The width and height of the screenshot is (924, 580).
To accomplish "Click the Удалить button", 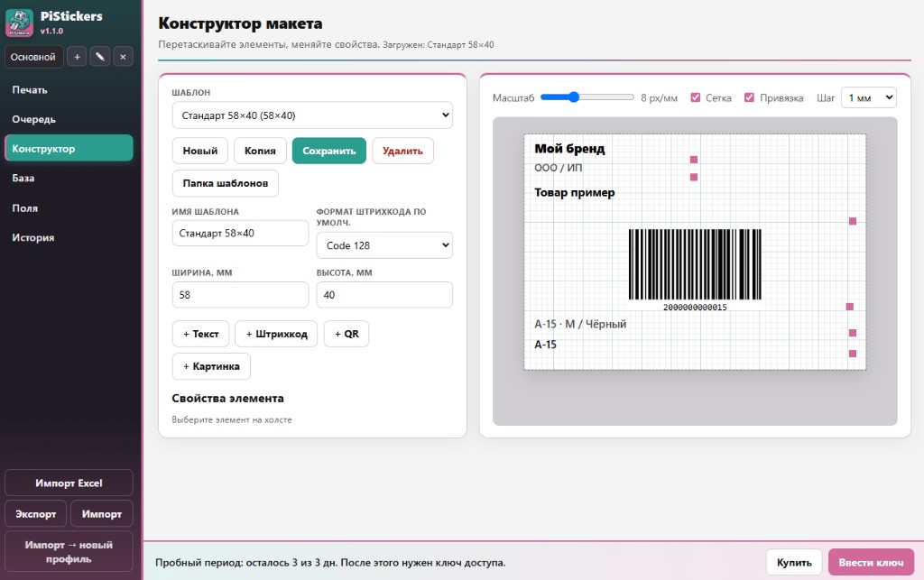I will (x=402, y=151).
